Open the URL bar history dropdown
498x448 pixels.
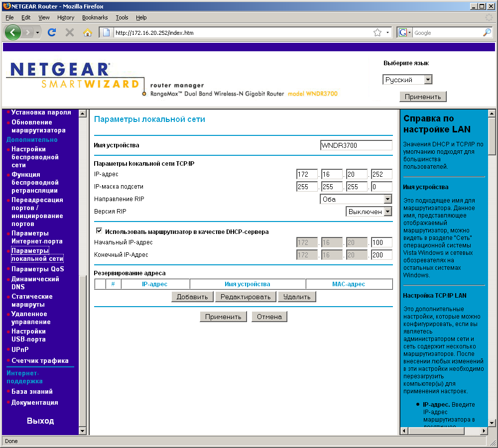387,32
